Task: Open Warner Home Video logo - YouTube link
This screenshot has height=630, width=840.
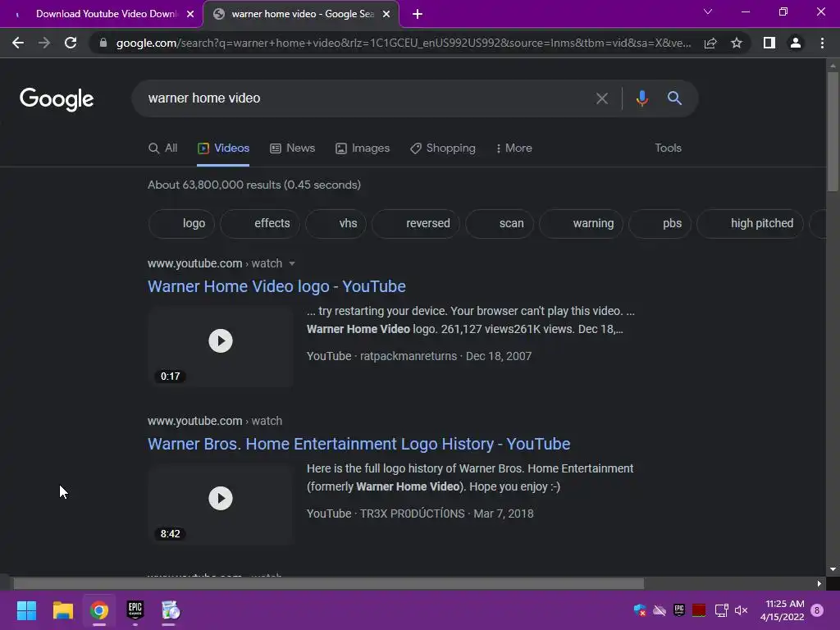Action: click(x=276, y=286)
